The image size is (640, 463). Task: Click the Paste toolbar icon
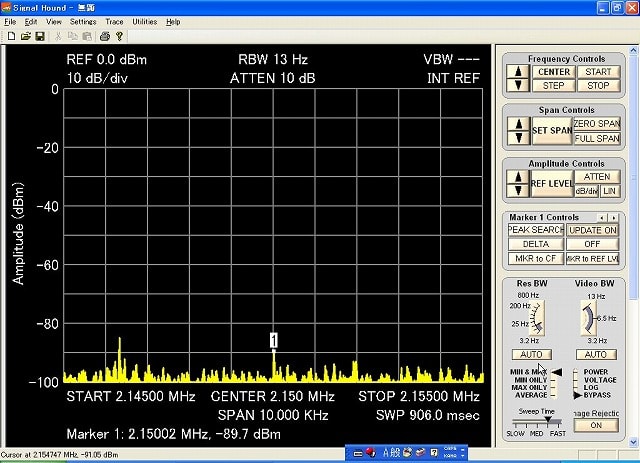pyautogui.click(x=87, y=36)
